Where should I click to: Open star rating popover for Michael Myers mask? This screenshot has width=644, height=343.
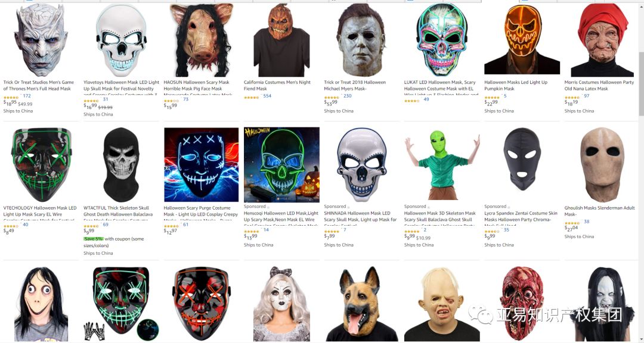point(332,97)
